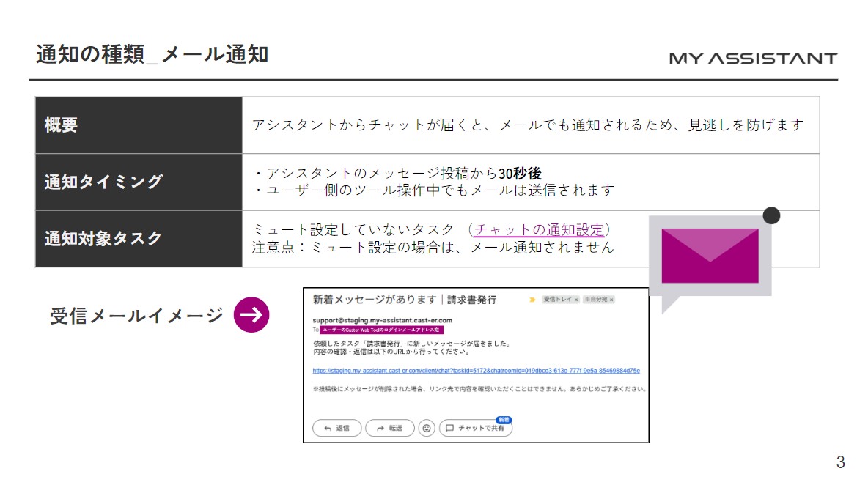Viewport: 868px width, 485px height.
Task: Click the dark notification dot on envelope
Action: (771, 215)
